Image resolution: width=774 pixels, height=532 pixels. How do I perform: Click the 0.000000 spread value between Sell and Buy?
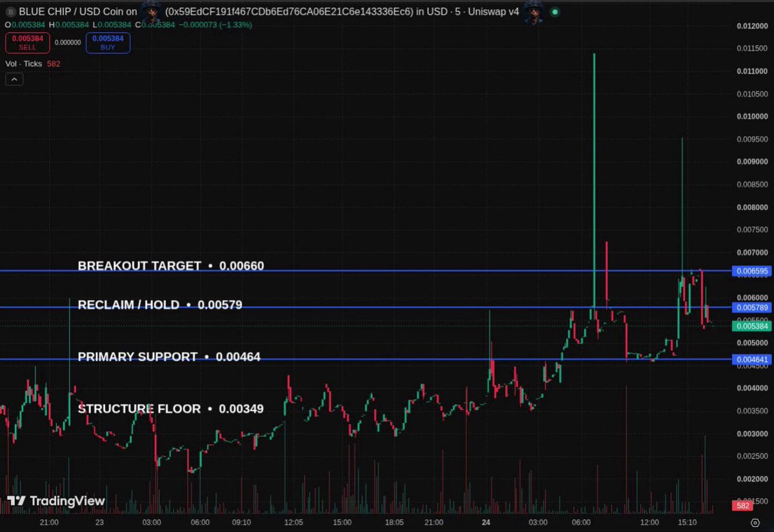pos(68,43)
